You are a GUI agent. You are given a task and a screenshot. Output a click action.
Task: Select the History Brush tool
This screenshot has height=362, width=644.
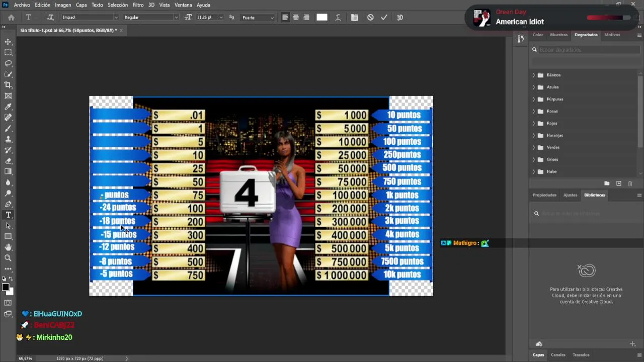[x=8, y=150]
